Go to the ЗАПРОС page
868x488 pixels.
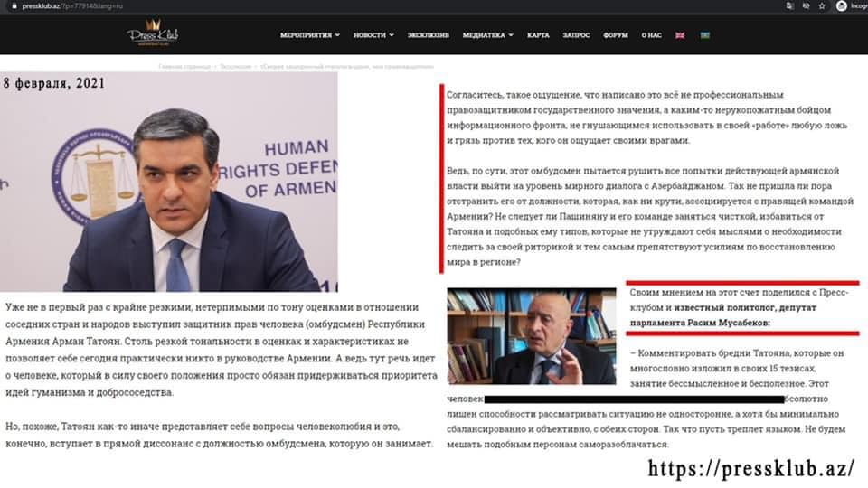[576, 35]
